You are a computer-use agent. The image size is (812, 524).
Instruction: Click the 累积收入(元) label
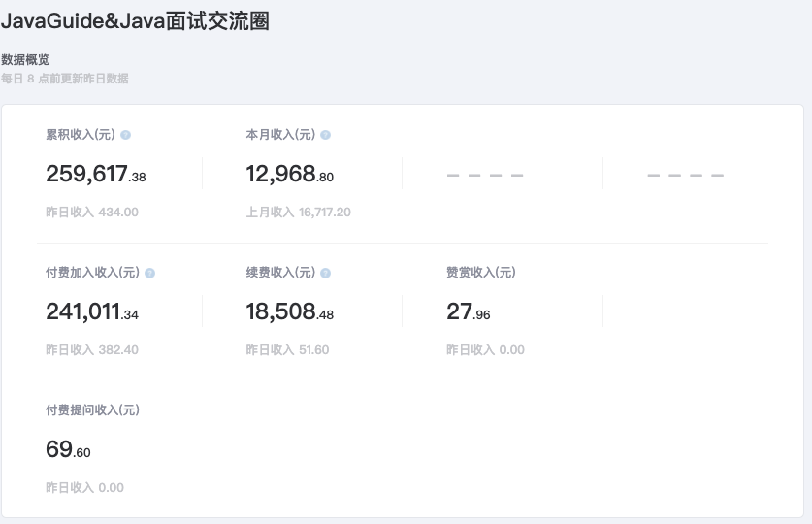point(81,135)
